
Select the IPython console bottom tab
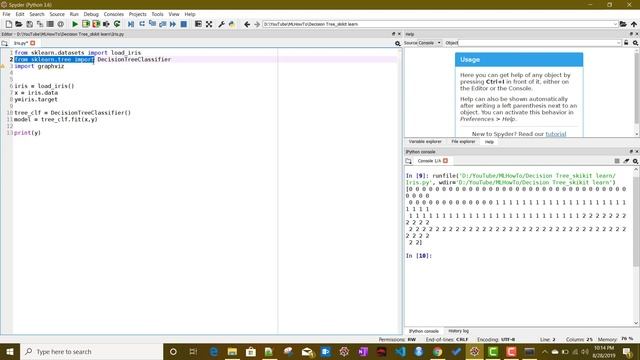point(424,331)
